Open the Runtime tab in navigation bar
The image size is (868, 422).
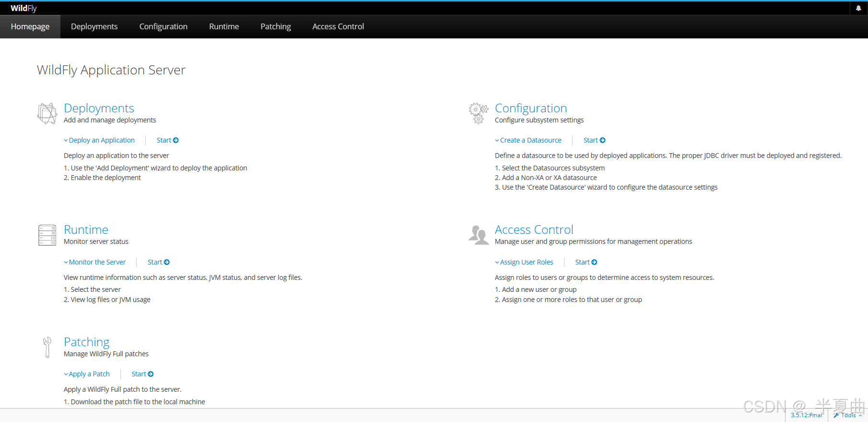click(x=224, y=26)
